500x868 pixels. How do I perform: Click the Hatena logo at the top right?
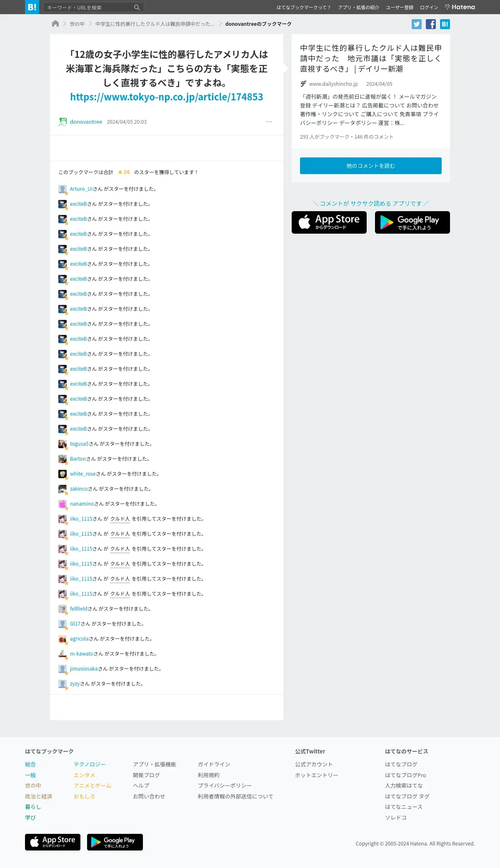coord(460,7)
